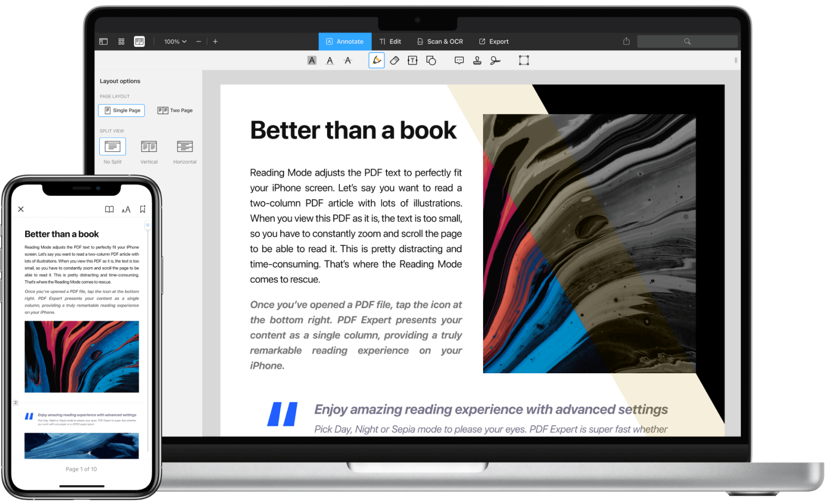The height and width of the screenshot is (504, 835).
Task: Activate the rectangular selection tool
Action: [x=524, y=60]
